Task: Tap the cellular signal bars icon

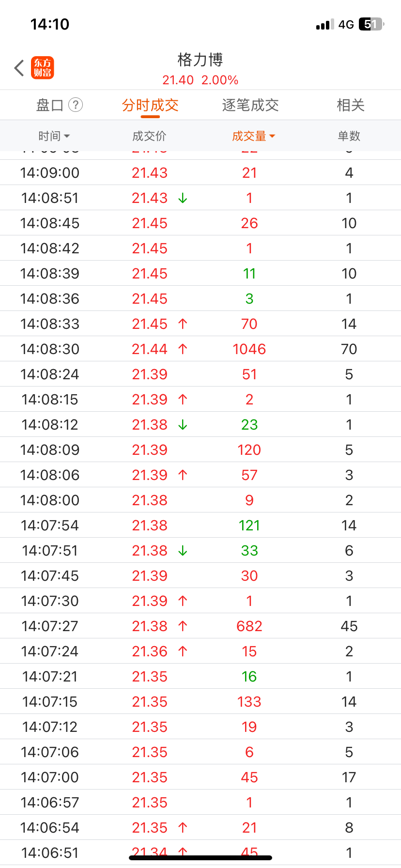Action: (x=325, y=25)
